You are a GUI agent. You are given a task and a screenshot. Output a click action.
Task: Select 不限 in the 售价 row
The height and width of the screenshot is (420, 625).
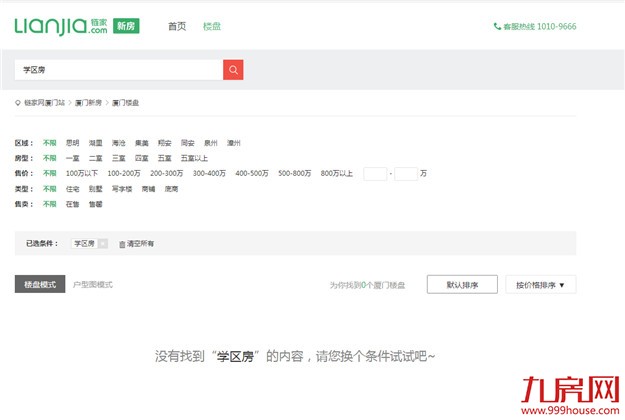[x=50, y=173]
